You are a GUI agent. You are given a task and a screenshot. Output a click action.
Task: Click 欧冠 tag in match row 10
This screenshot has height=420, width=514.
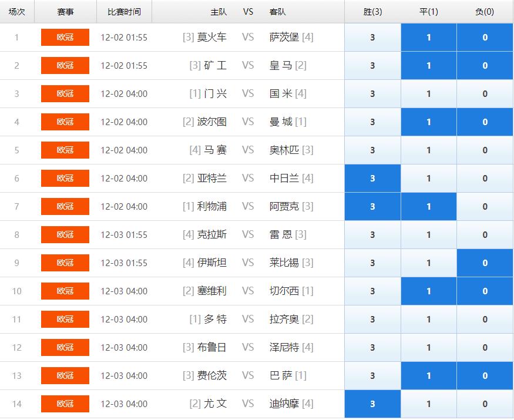pos(65,291)
